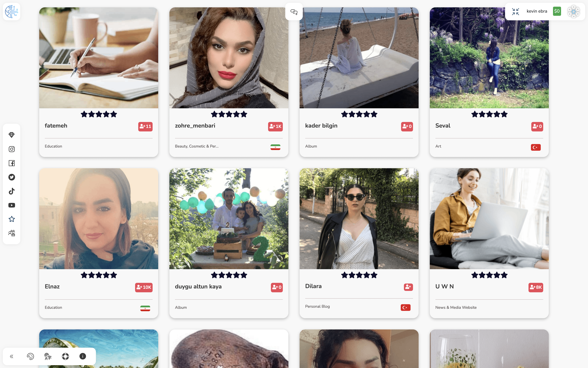Follow Elnaz with the 10K button
The height and width of the screenshot is (368, 588).
tap(144, 287)
